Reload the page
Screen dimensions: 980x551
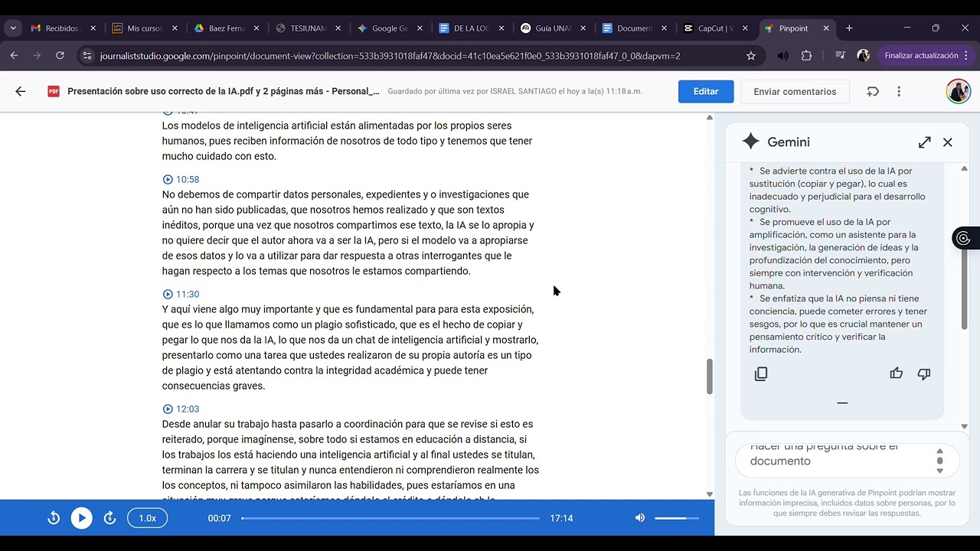coord(60,56)
